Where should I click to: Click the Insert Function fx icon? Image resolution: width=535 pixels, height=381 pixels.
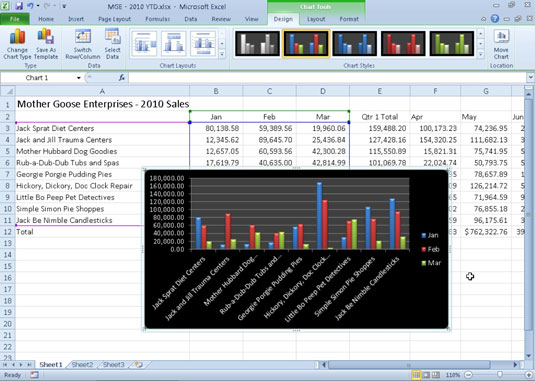(122, 78)
